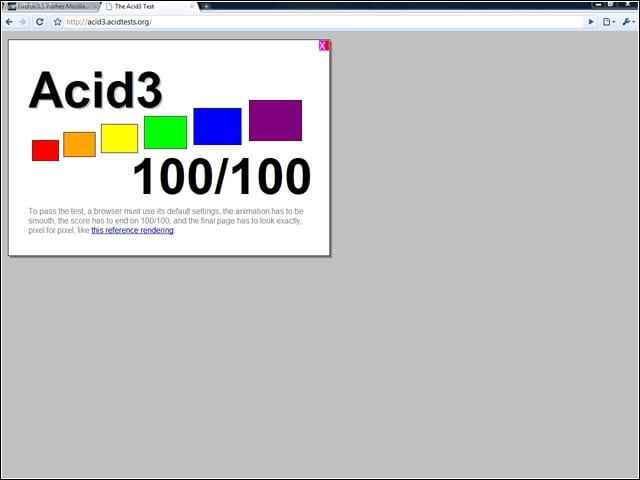Image resolution: width=640 pixels, height=480 pixels.
Task: Close The Acid3 Test tab
Action: [x=192, y=7]
